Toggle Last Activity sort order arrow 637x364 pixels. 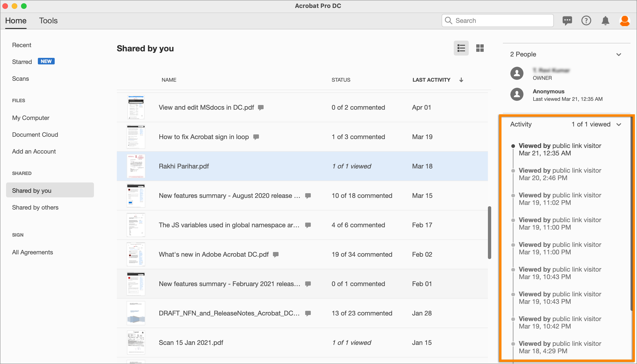[461, 80]
